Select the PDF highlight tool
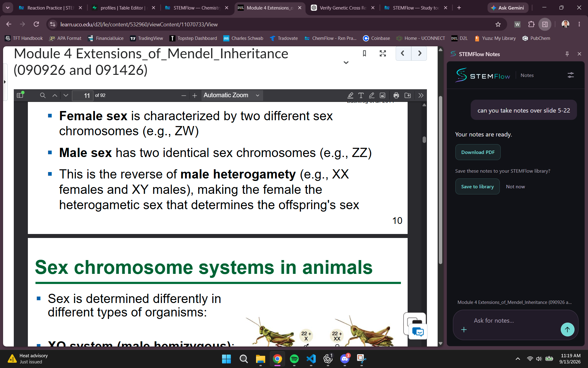588x368 pixels. pos(350,95)
